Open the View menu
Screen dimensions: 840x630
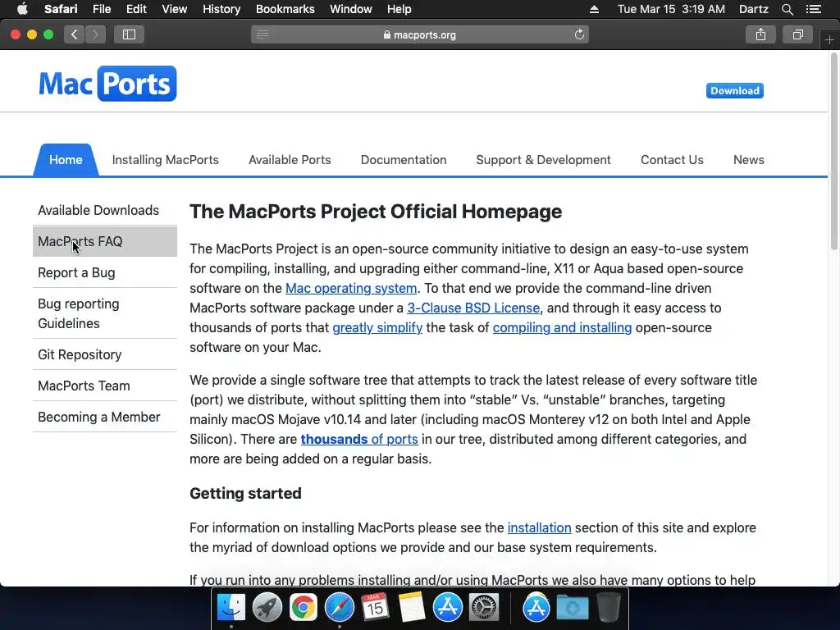(175, 9)
